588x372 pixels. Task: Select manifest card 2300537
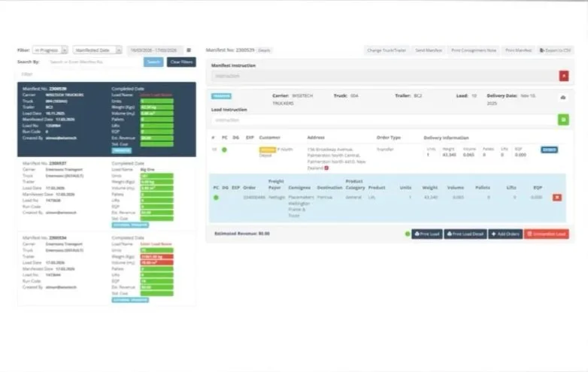[x=107, y=194]
